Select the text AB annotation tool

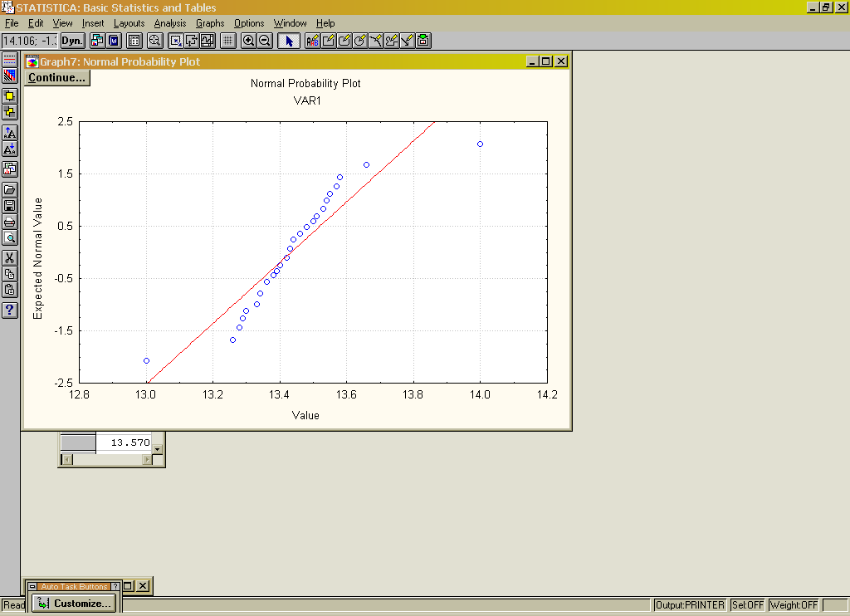pos(312,41)
